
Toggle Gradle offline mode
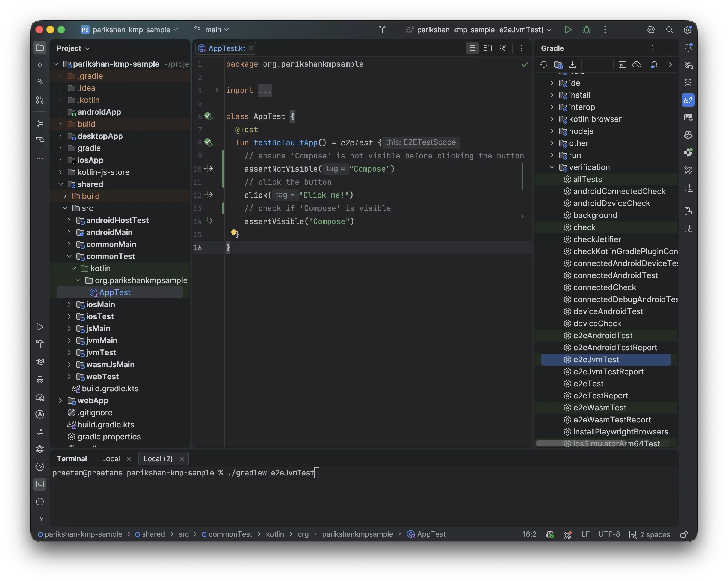637,64
